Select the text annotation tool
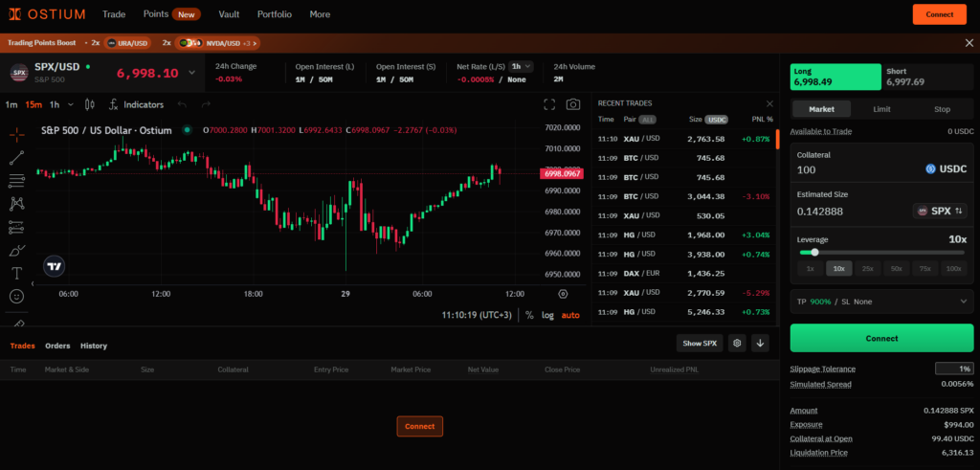Viewport: 980px width, 470px height. [x=16, y=273]
